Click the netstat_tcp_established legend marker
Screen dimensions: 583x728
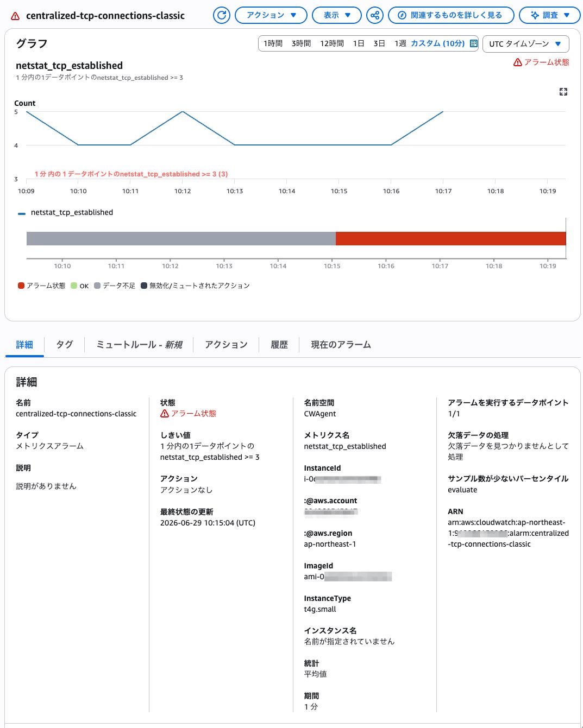(x=22, y=213)
